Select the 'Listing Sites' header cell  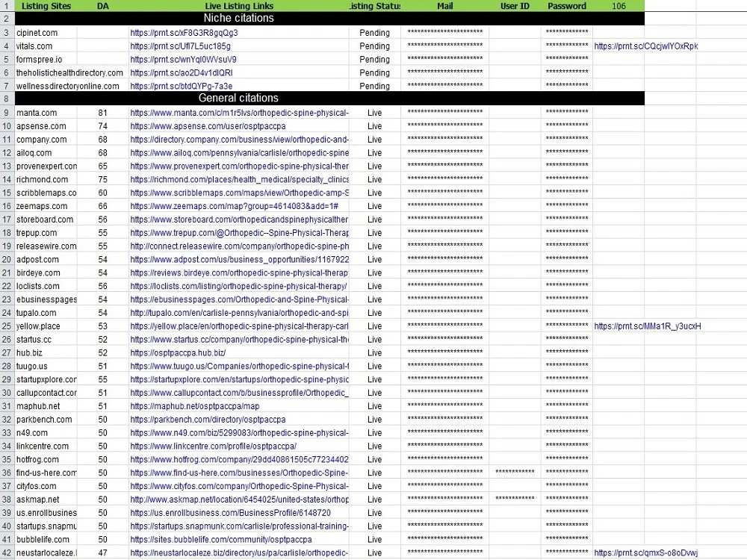[x=46, y=6]
